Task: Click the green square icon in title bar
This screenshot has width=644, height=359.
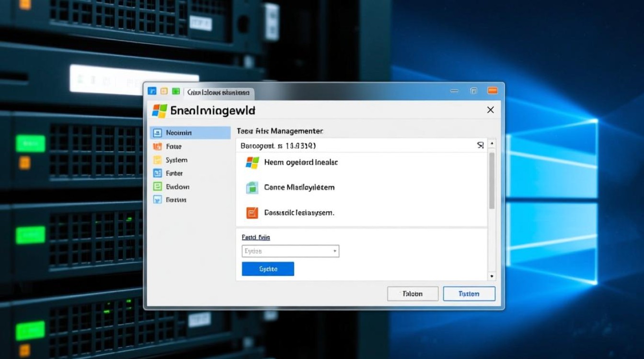Action: pos(176,91)
